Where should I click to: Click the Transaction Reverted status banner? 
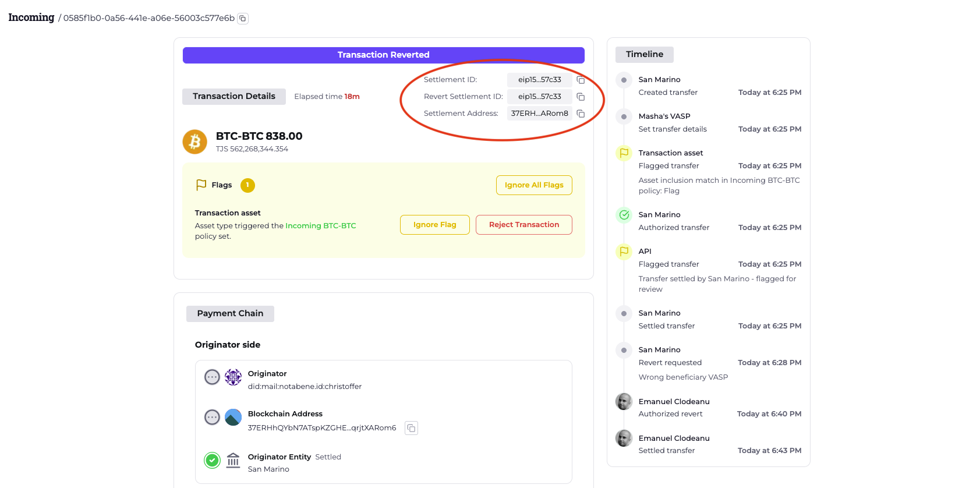(384, 55)
